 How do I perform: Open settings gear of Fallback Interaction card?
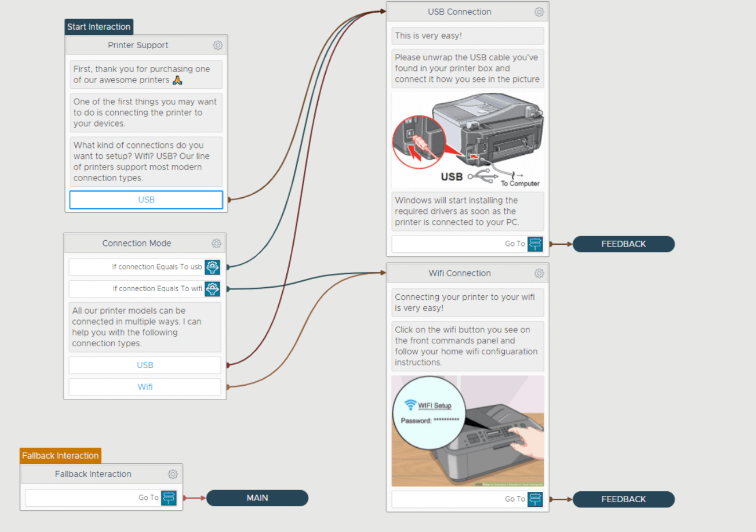point(173,474)
